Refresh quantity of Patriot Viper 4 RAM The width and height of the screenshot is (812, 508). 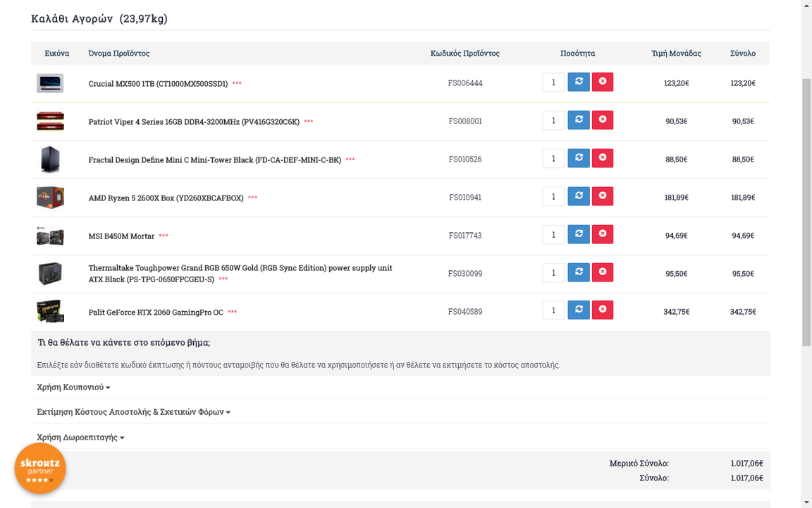click(x=579, y=120)
